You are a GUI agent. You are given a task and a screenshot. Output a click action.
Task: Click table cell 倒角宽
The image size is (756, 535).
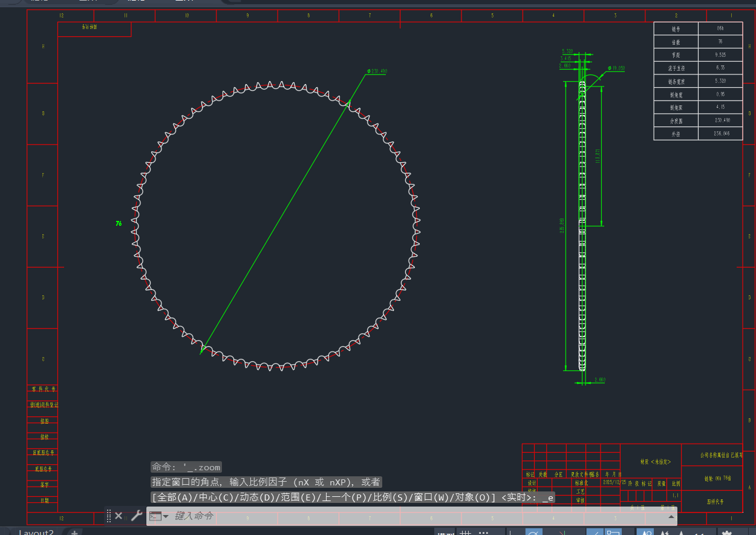[676, 94]
